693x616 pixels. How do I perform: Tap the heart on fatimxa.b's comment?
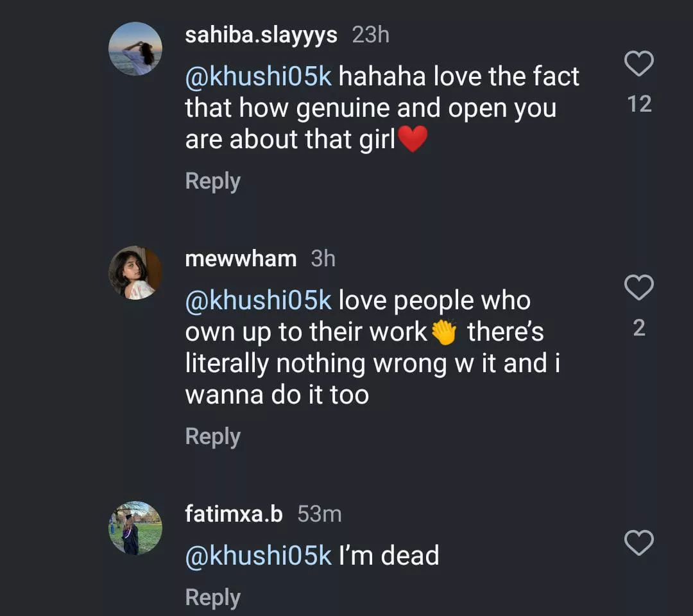pyautogui.click(x=638, y=543)
